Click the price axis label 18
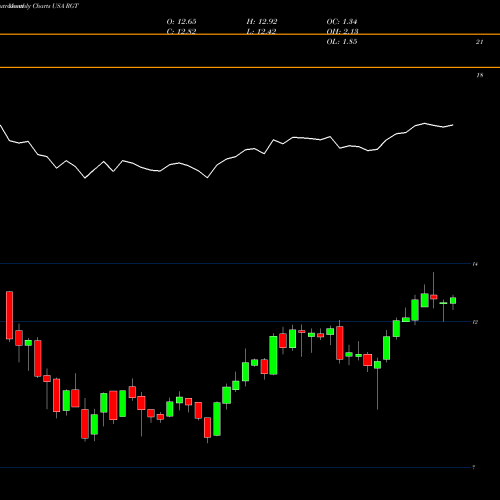 click(x=479, y=75)
